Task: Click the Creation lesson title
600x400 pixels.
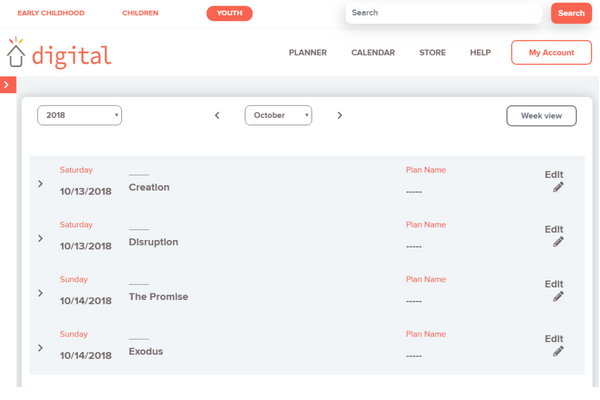Action: (x=149, y=187)
